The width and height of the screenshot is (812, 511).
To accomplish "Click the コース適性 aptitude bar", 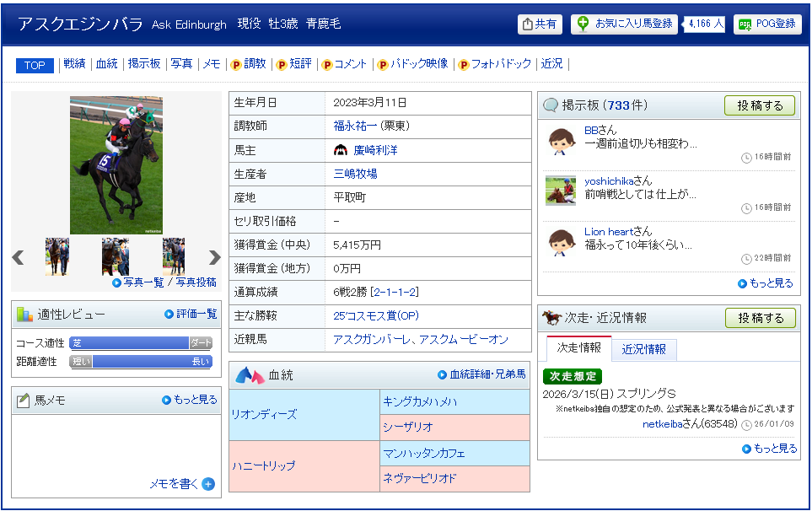I will (x=140, y=343).
